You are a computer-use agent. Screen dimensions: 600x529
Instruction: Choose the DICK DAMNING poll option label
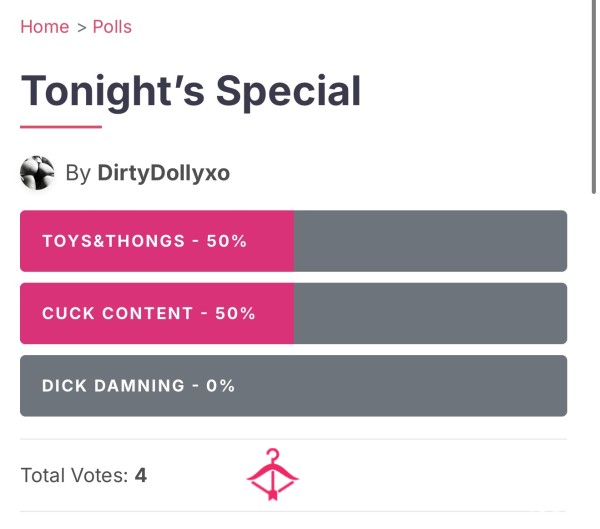pyautogui.click(x=113, y=386)
